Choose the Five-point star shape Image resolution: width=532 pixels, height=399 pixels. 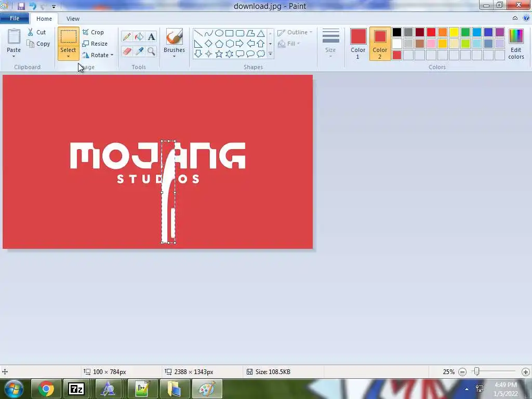coord(219,54)
